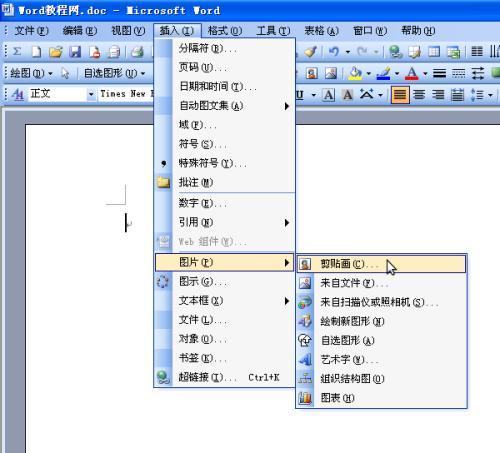Select 分隔符(B) Break in the Insert menu

[x=224, y=49]
